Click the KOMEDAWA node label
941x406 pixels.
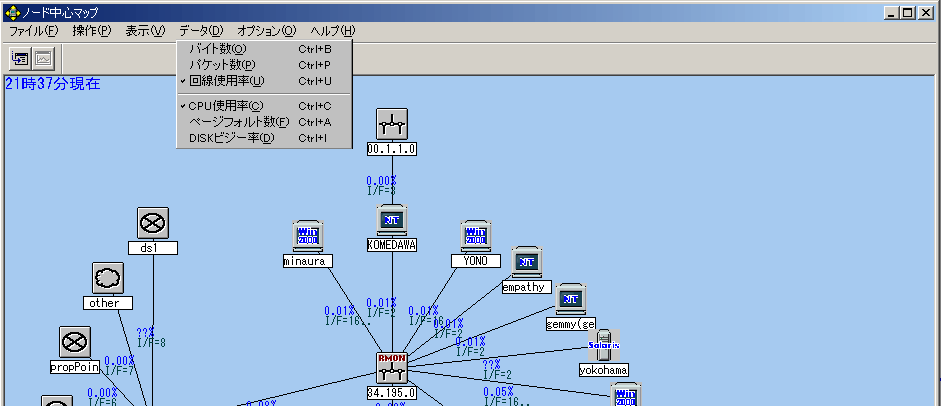tap(392, 245)
